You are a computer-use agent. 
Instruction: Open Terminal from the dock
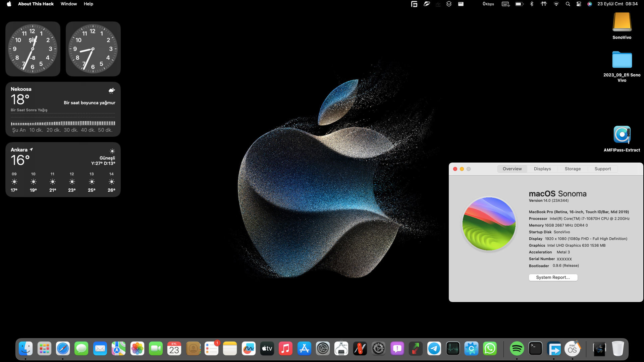535,349
